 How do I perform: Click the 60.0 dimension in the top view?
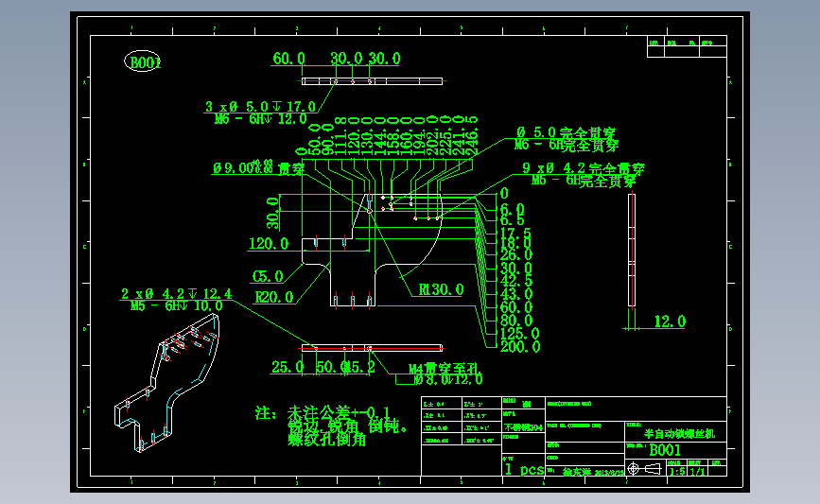click(x=288, y=59)
